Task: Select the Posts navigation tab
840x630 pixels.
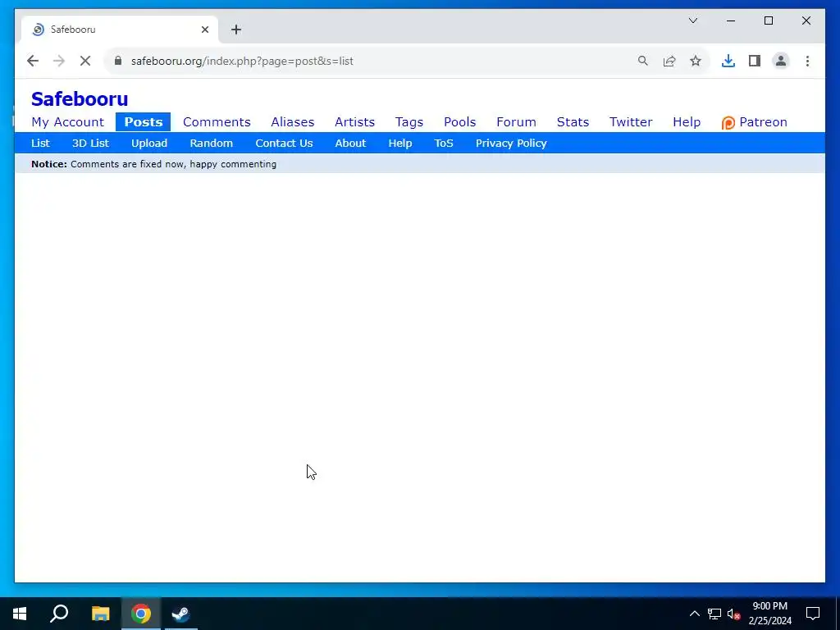Action: coord(143,122)
